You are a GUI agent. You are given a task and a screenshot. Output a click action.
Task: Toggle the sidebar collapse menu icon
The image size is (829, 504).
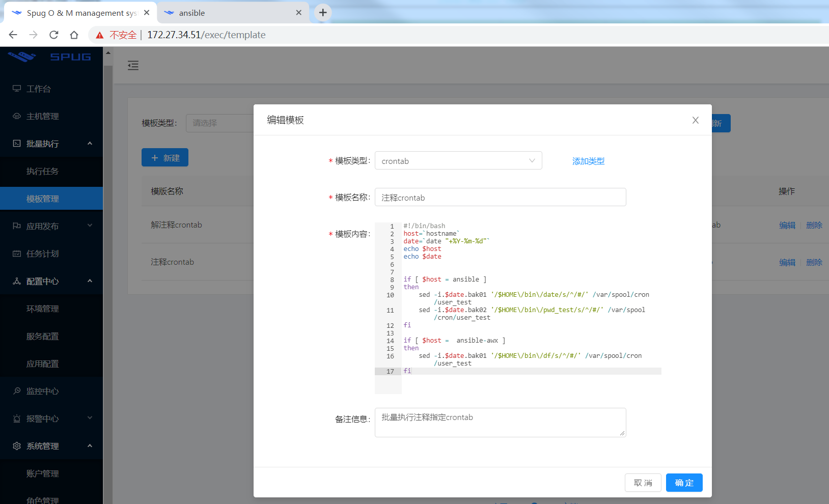click(x=133, y=65)
